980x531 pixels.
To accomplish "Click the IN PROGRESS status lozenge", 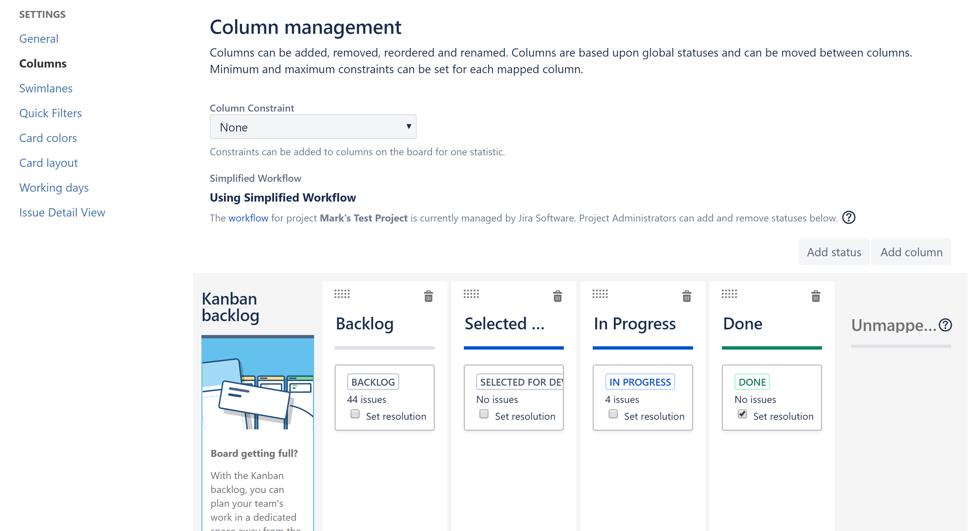I will pyautogui.click(x=640, y=382).
